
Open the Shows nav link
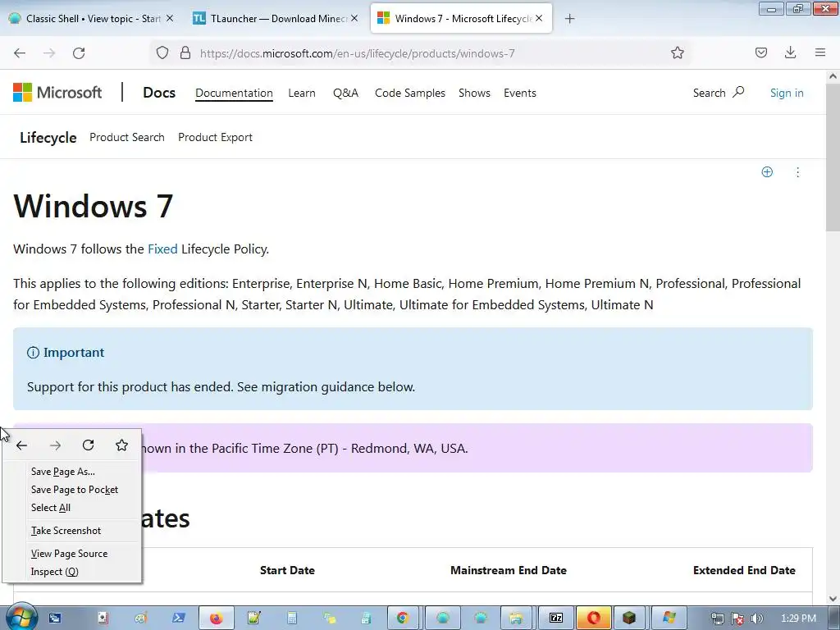pyautogui.click(x=474, y=93)
